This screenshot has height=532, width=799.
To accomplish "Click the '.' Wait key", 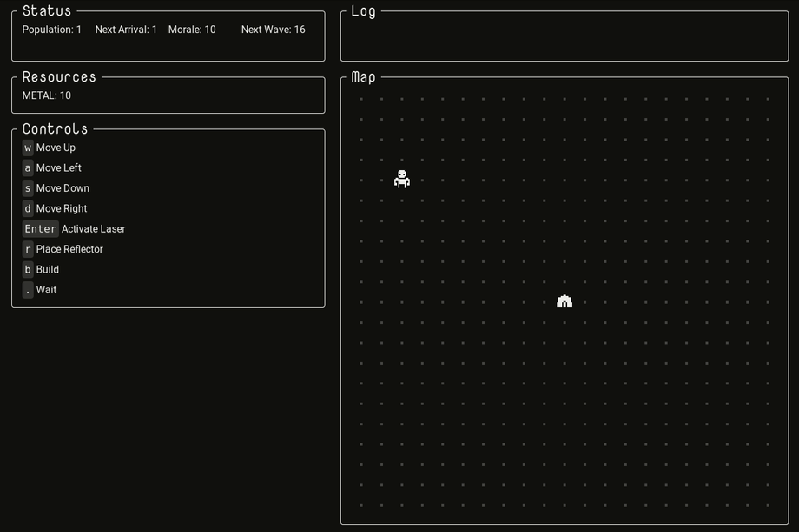I will click(x=28, y=290).
